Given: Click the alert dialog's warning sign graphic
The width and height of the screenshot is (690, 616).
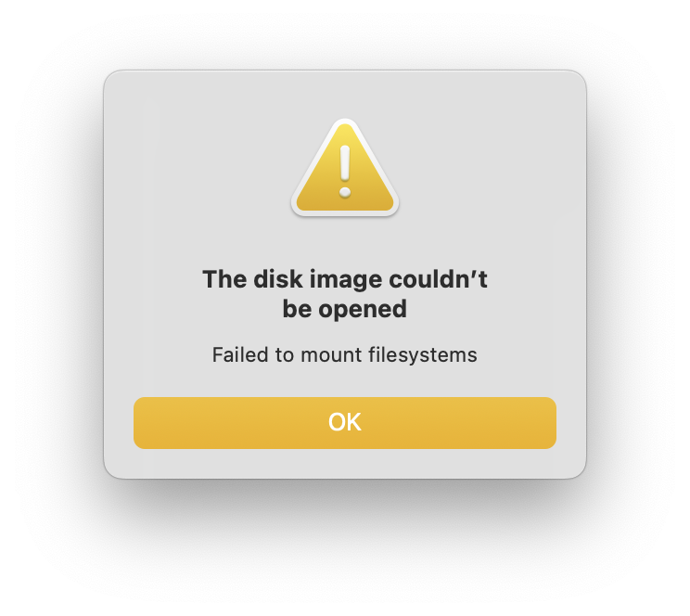Looking at the screenshot, I should pyautogui.click(x=345, y=168).
